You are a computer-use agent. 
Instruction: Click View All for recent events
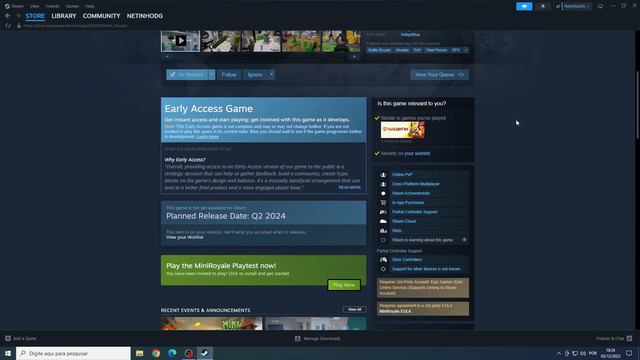(354, 309)
